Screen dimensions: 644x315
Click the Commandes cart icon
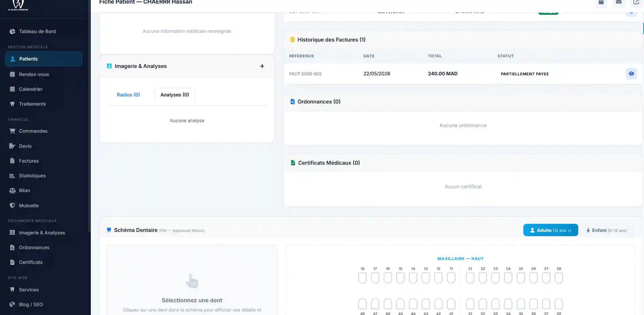tap(12, 131)
